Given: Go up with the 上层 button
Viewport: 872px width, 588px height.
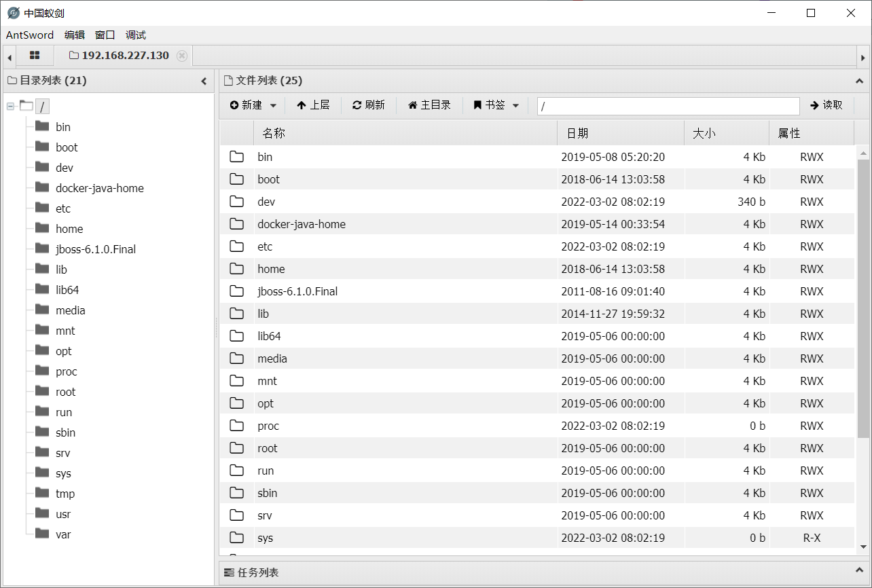Looking at the screenshot, I should pos(313,105).
